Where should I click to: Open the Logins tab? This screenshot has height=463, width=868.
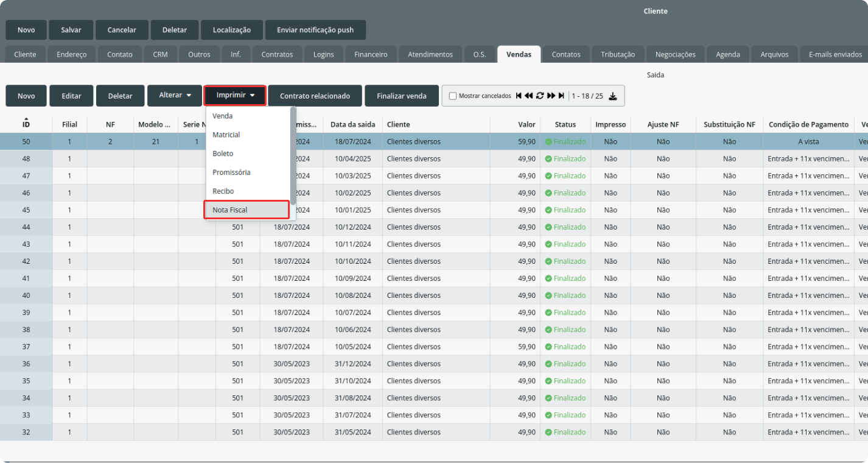tap(323, 54)
